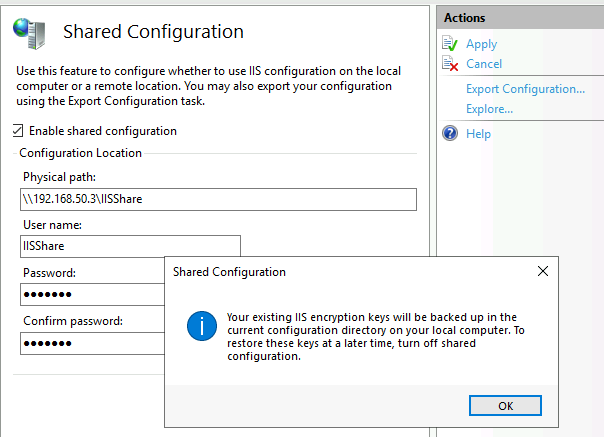Close the Shared Configuration dialog with X
This screenshot has height=437, width=604.
pos(543,271)
